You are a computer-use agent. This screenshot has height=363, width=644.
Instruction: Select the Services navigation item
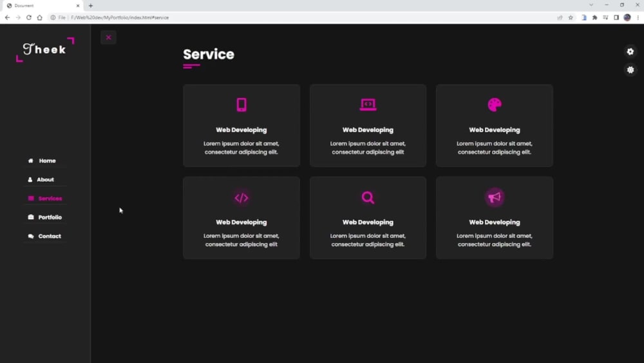pos(50,199)
